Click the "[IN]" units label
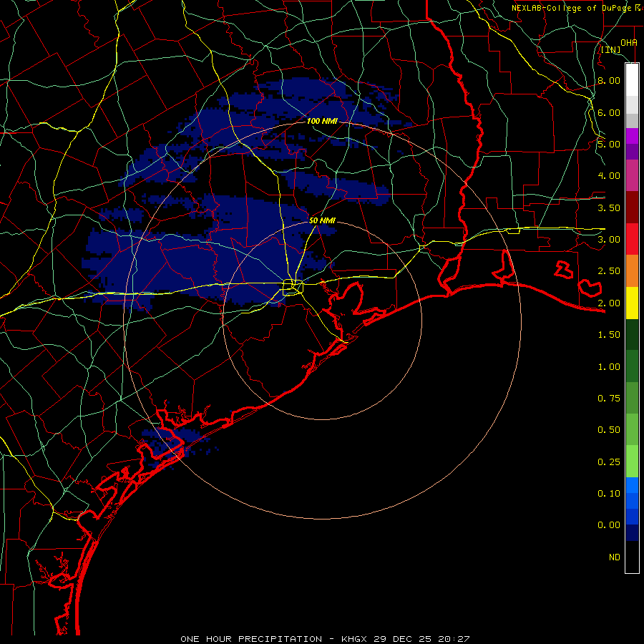The height and width of the screenshot is (644, 644). (611, 49)
